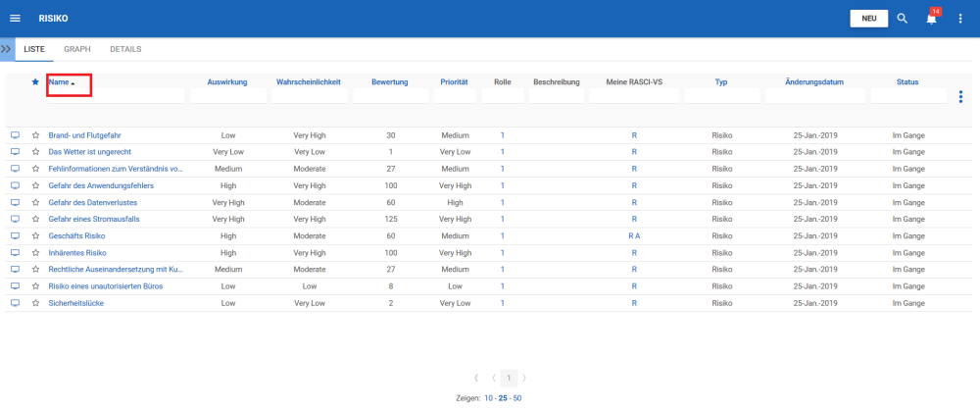Sort by Status column header
The height and width of the screenshot is (411, 980).
(907, 82)
